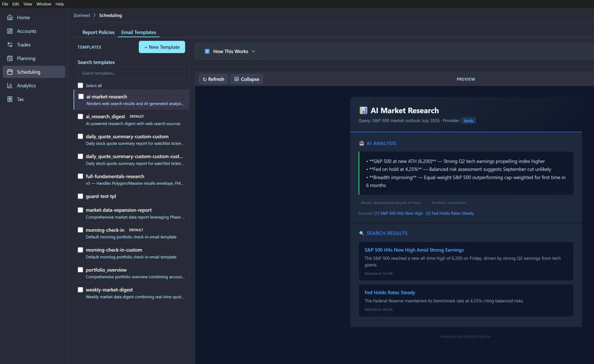
Task: Open Fed Holds Rates Steady result title
Action: coord(390,292)
